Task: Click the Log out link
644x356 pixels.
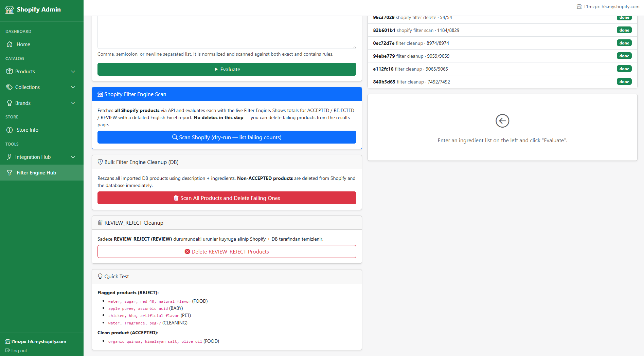Action: click(16, 351)
